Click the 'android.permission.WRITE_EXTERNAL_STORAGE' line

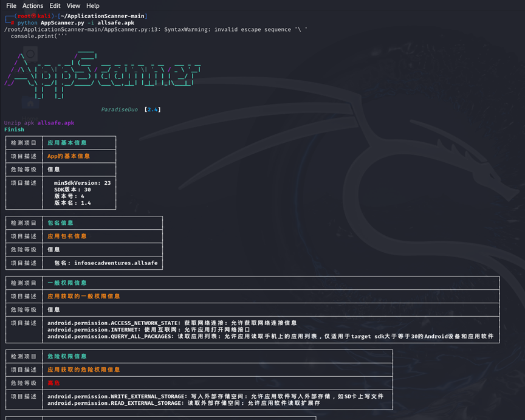pos(215,396)
